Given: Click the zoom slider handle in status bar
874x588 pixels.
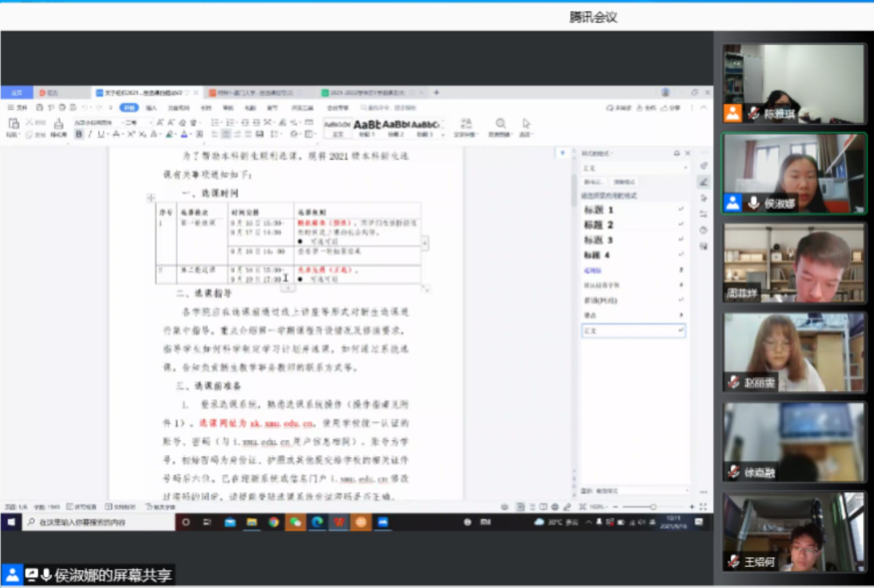Looking at the screenshot, I should pos(653,506).
